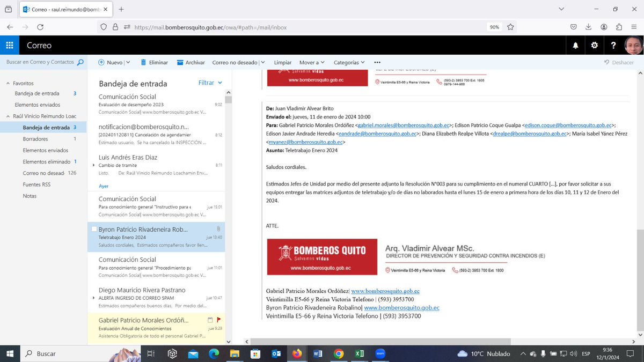The image size is (644, 362).
Task: Open Comunicación Social email sent jue 11:01
Action: pyautogui.click(x=156, y=267)
